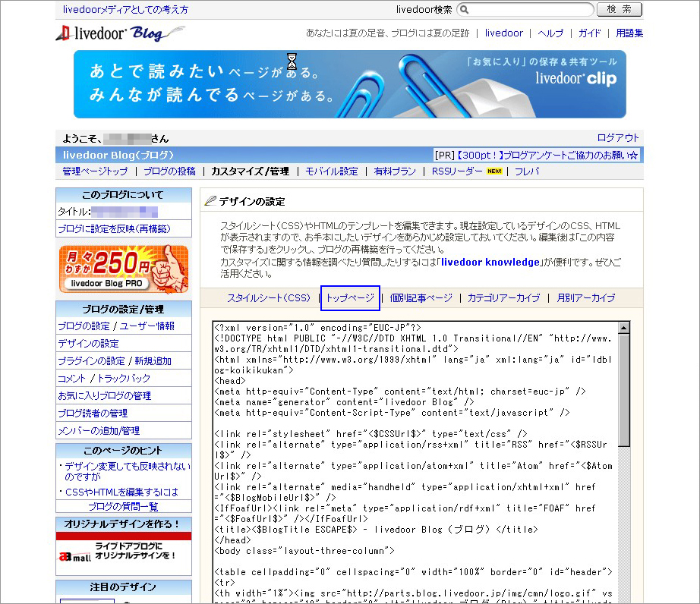The height and width of the screenshot is (604, 700).
Task: Click the 注目のデザイン heading
Action: click(123, 587)
